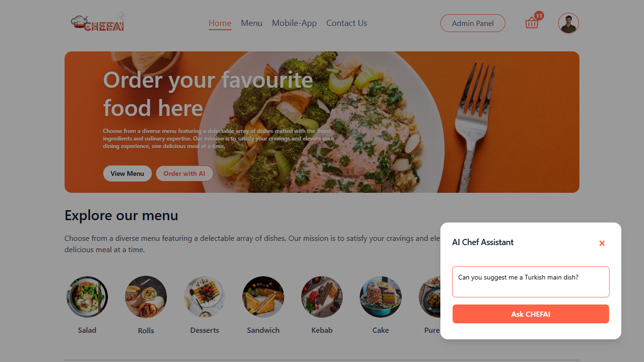The width and height of the screenshot is (644, 362).
Task: Click the Order with AI button
Action: click(x=184, y=173)
